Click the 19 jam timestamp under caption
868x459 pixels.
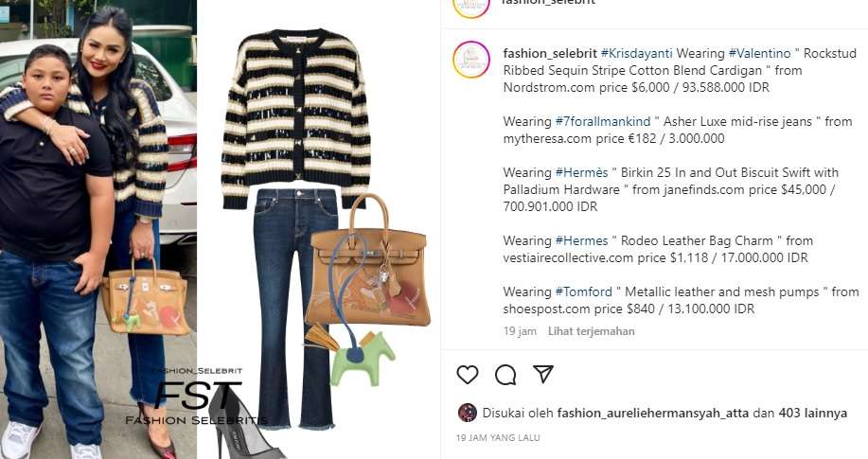pyautogui.click(x=520, y=331)
